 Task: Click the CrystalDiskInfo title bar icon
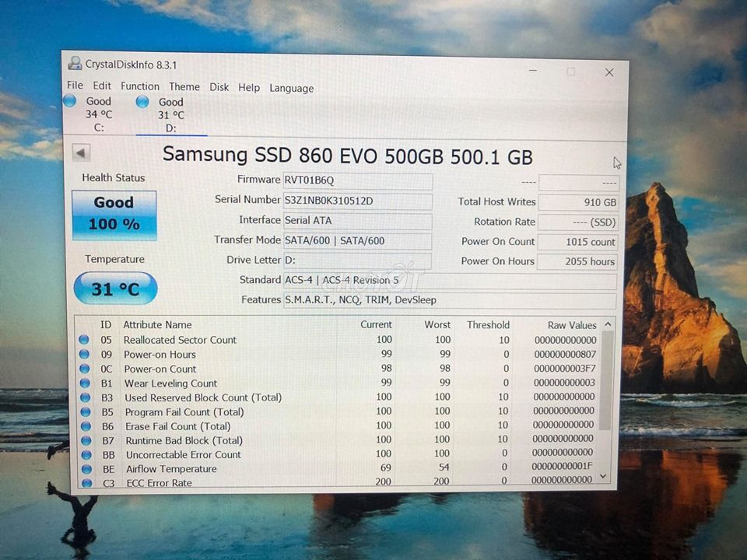[75, 63]
